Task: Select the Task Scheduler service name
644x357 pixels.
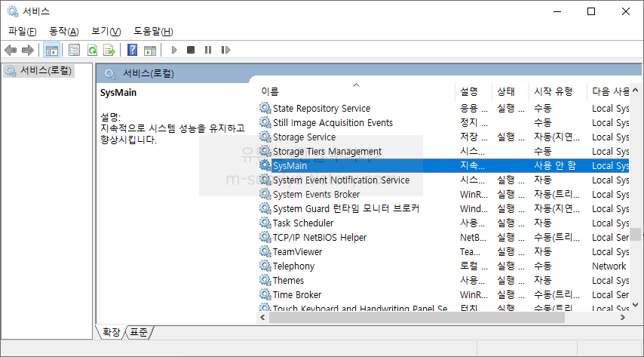Action: point(303,223)
